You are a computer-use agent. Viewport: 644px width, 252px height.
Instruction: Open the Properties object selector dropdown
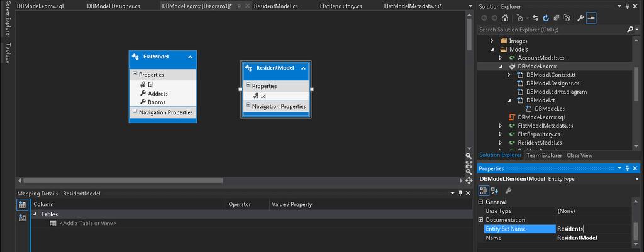coord(637,179)
